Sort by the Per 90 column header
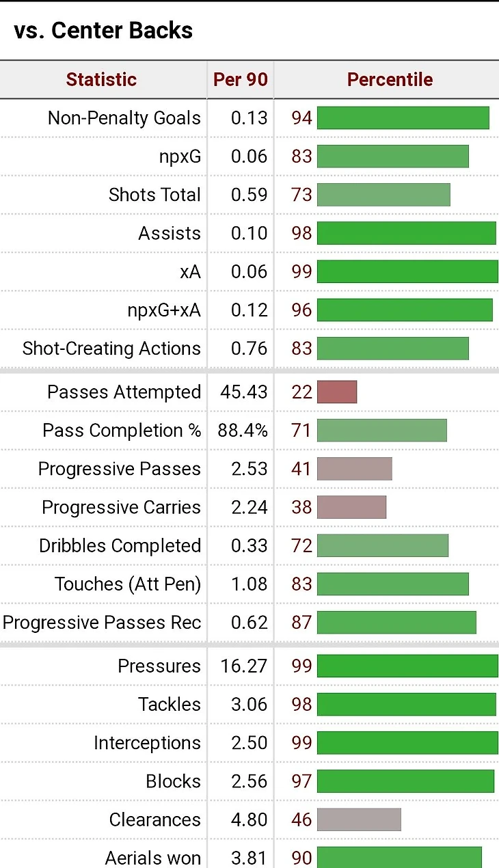The height and width of the screenshot is (868, 499). click(x=241, y=79)
